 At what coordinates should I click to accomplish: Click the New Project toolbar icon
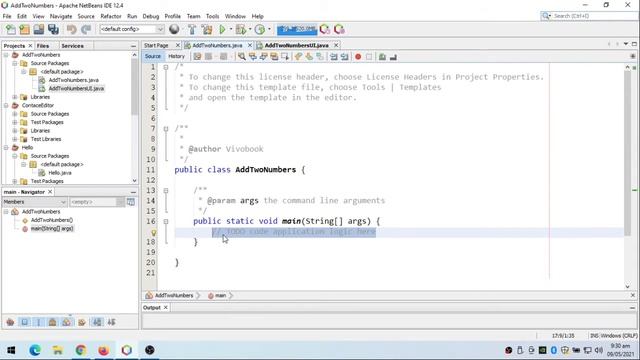tap(24, 29)
